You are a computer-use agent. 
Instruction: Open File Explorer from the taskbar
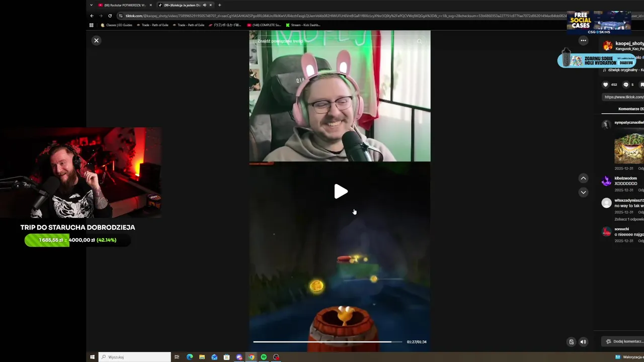[202, 357]
